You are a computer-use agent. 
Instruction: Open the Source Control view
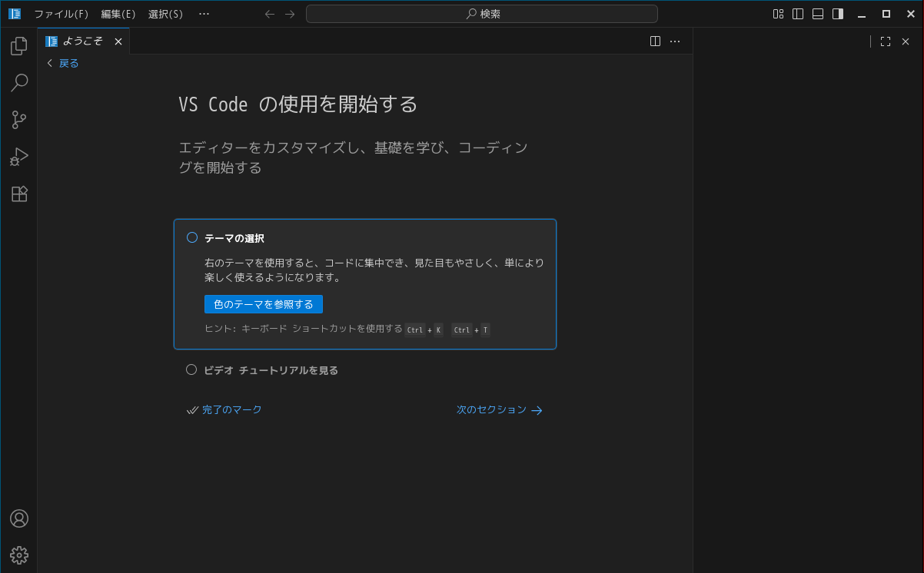click(19, 120)
